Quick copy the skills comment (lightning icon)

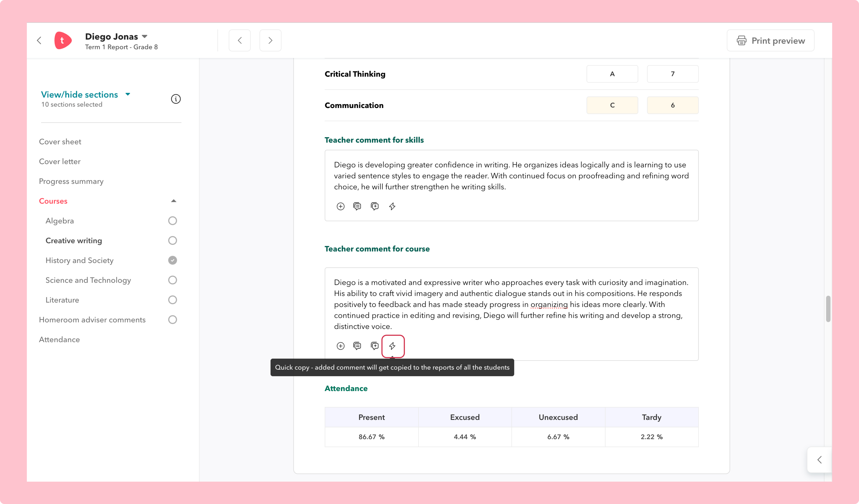tap(392, 206)
